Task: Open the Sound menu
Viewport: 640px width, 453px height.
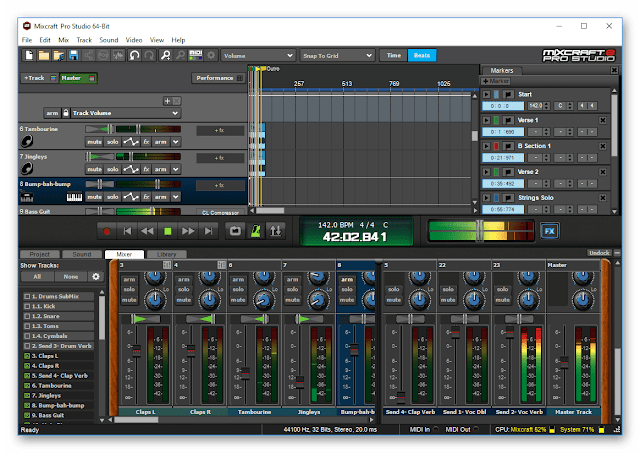Action: tap(108, 39)
